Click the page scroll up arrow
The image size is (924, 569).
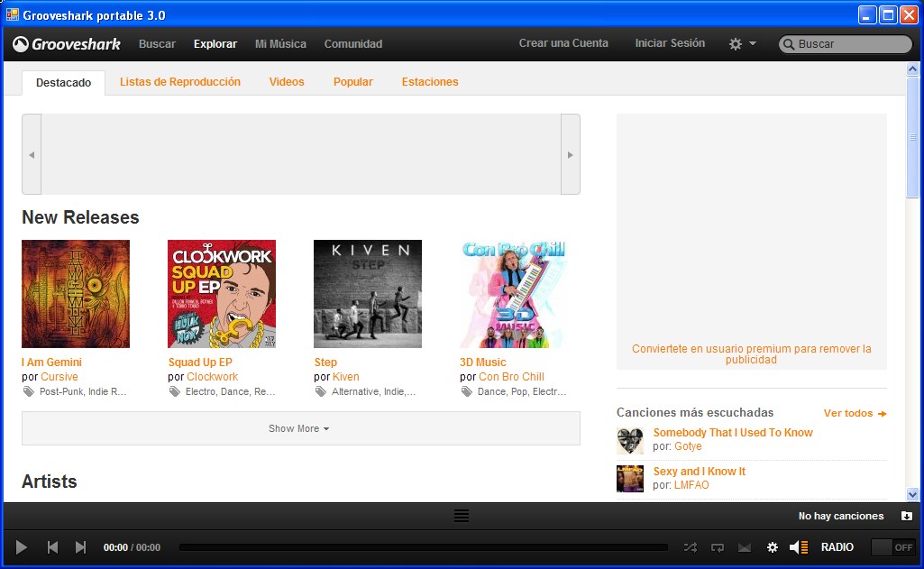[x=912, y=69]
